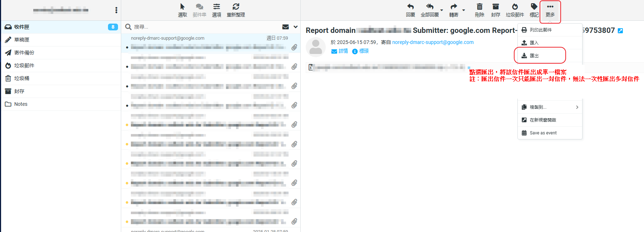Open the 草稿匣 drafts folder
Image resolution: width=644 pixels, height=232 pixels.
[x=61, y=40]
